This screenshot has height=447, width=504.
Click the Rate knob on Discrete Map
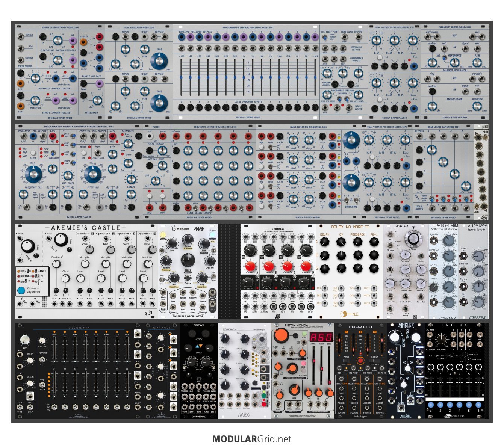(25, 340)
